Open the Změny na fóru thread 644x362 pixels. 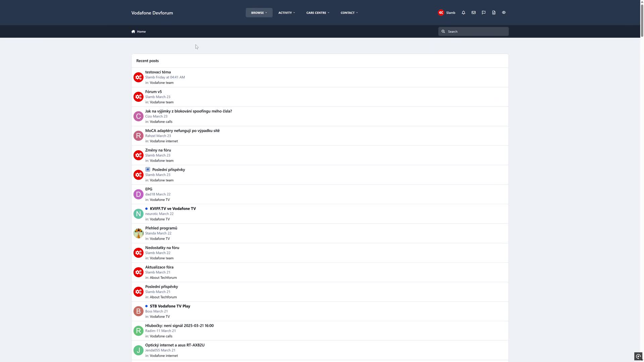tap(158, 150)
